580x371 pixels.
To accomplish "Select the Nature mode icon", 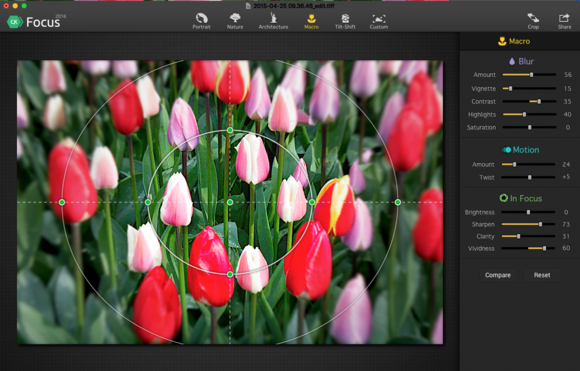I will (x=235, y=21).
